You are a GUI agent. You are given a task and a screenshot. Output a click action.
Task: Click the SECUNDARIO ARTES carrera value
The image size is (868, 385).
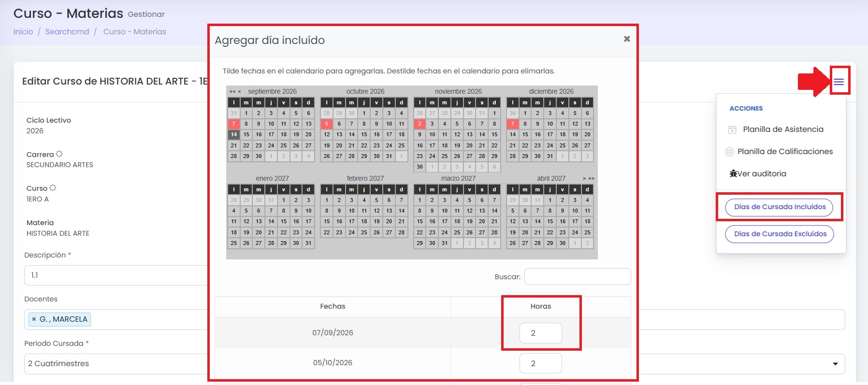(60, 165)
